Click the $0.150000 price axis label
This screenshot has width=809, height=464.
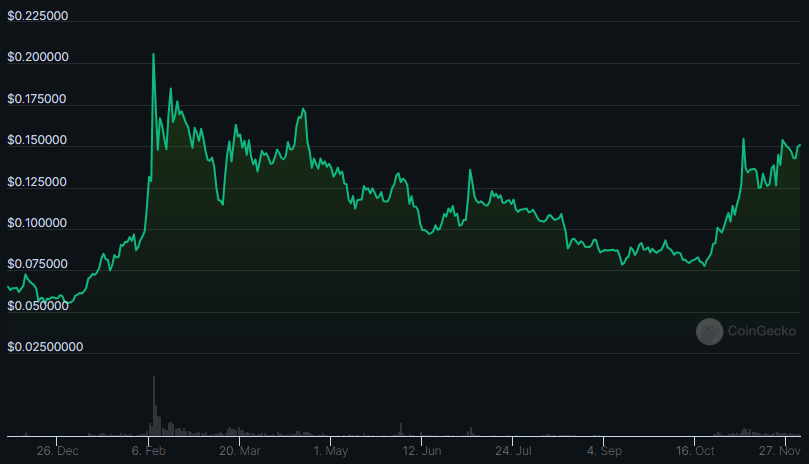pyautogui.click(x=37, y=140)
